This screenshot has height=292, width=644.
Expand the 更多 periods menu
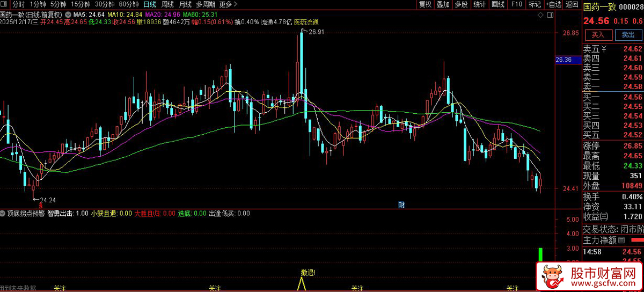[228, 4]
